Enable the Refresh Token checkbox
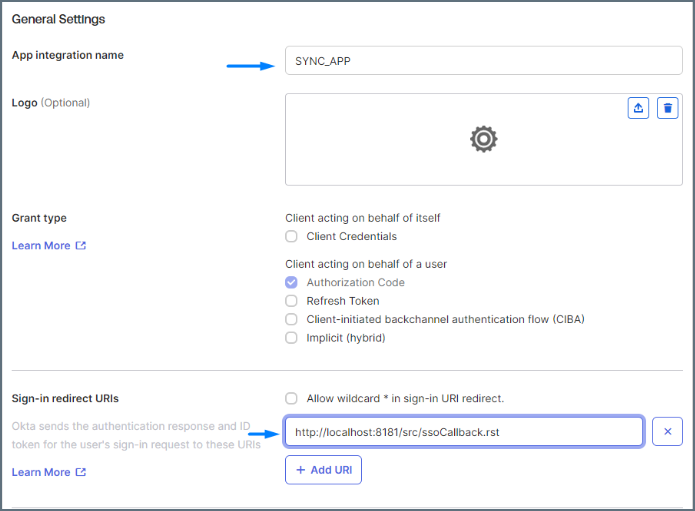 click(291, 301)
